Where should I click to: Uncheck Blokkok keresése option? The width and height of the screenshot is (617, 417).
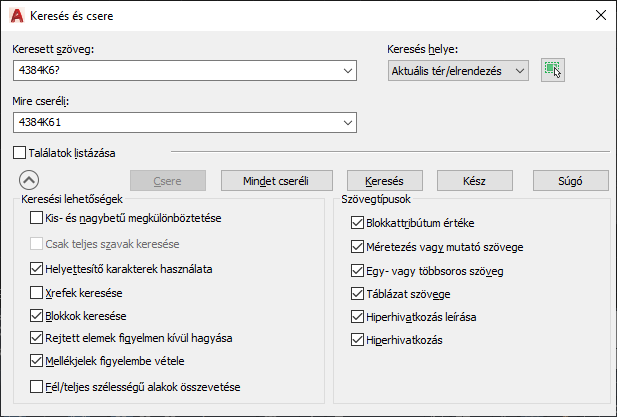coord(37,316)
